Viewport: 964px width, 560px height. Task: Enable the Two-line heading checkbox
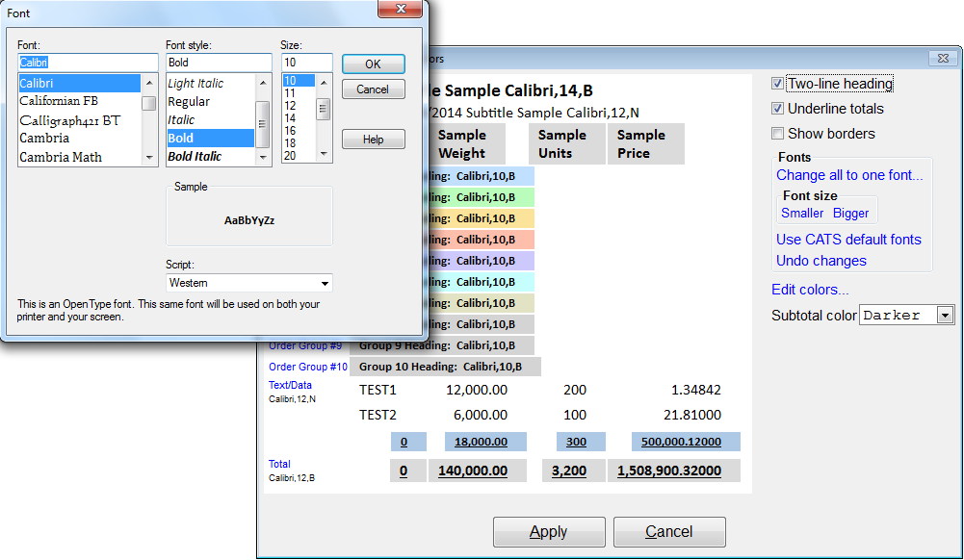click(x=778, y=84)
